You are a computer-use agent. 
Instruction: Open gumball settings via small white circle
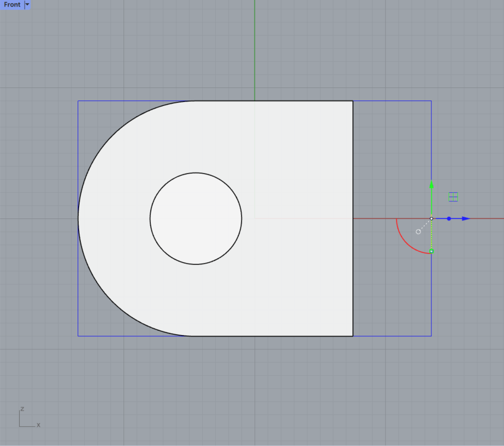[418, 231]
